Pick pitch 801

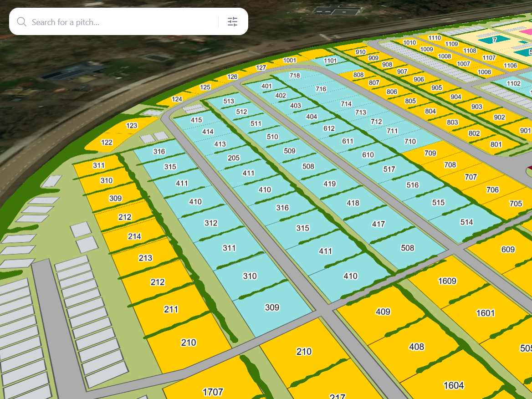pos(496,144)
